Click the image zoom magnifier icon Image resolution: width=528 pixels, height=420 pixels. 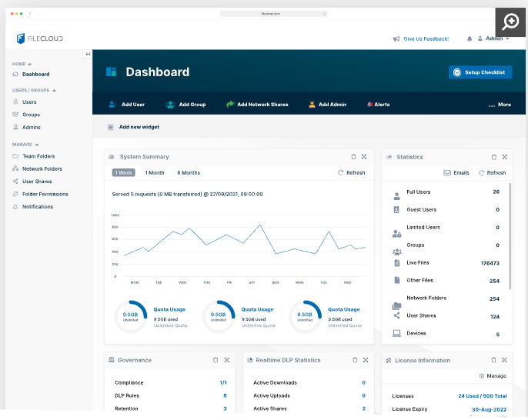(x=510, y=22)
